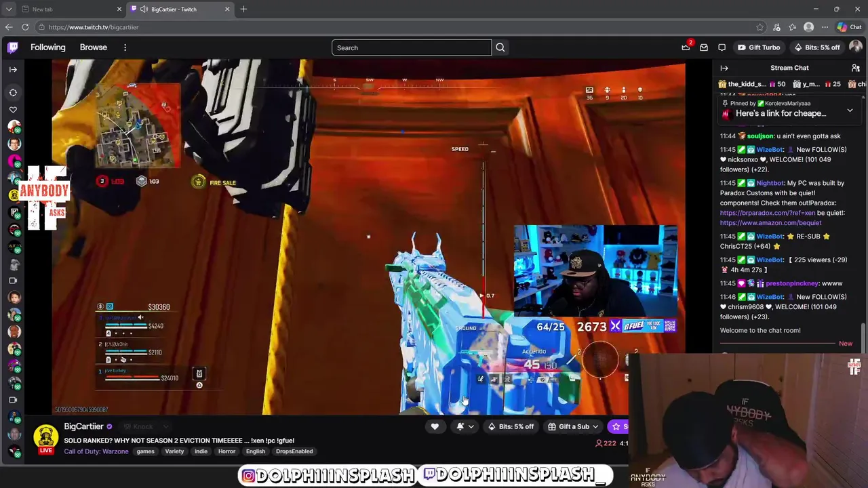The width and height of the screenshot is (868, 488).
Task: Open Amazon bequiet link in chat
Action: pyautogui.click(x=770, y=222)
